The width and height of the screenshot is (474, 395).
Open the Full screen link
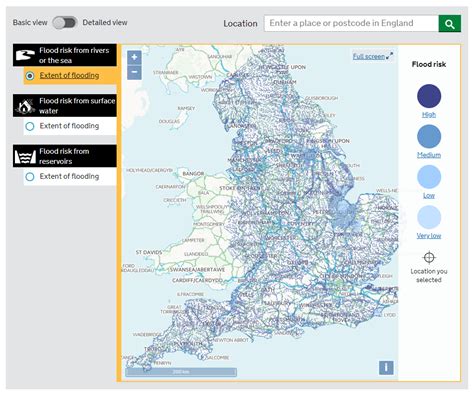coord(369,56)
